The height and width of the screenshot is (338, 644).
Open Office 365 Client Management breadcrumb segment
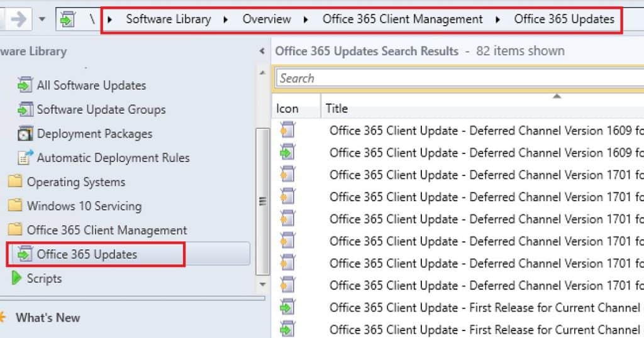pos(402,19)
